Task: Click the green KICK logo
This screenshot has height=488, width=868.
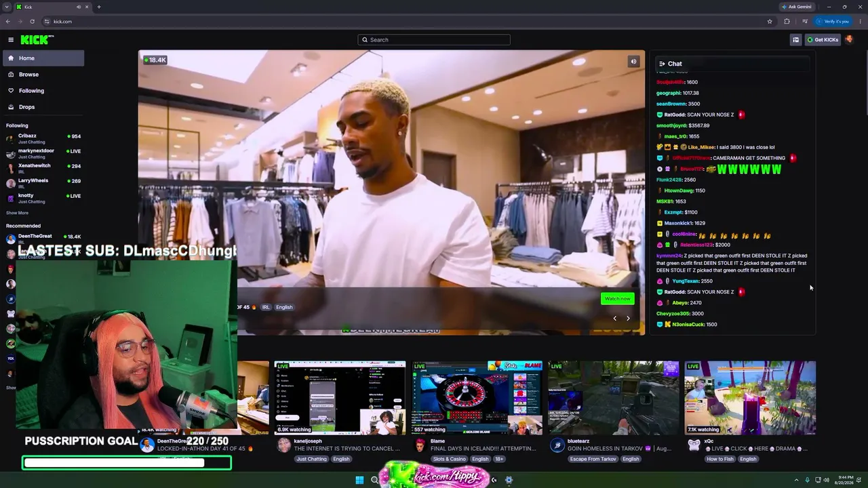Action: pos(34,40)
